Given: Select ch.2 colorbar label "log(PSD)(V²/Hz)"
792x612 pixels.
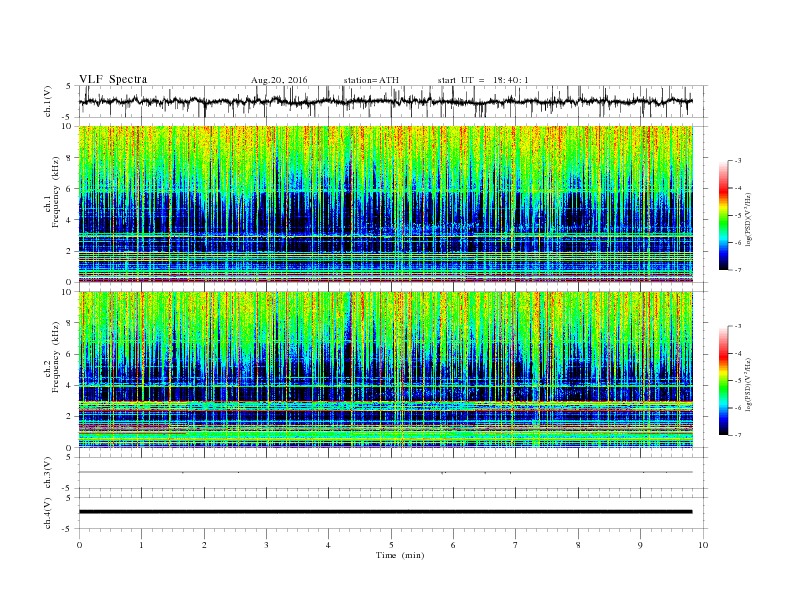Looking at the screenshot, I should pyautogui.click(x=749, y=385).
